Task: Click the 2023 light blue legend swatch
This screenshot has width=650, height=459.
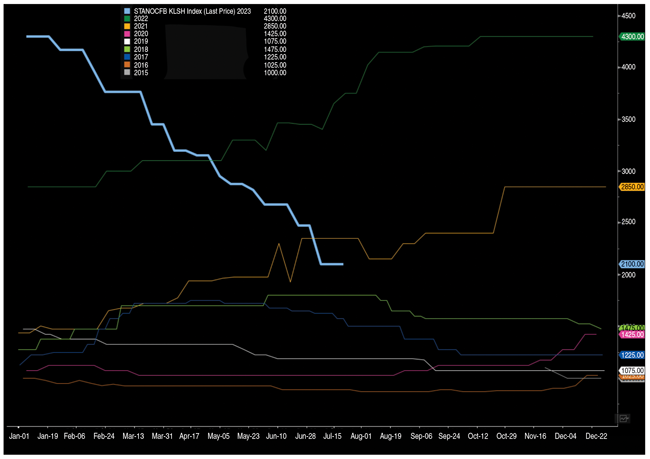Action: [125, 9]
